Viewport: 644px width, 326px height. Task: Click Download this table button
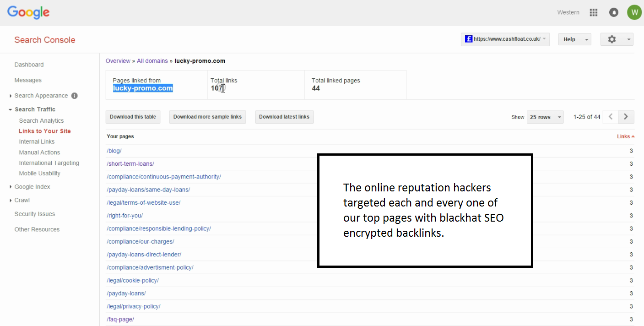(x=133, y=117)
